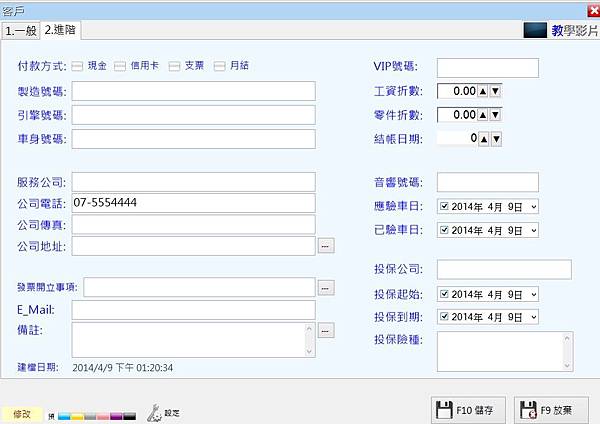Decrease 結帳日期 with down arrow
Viewport: 600px width, 424px height.
point(496,139)
